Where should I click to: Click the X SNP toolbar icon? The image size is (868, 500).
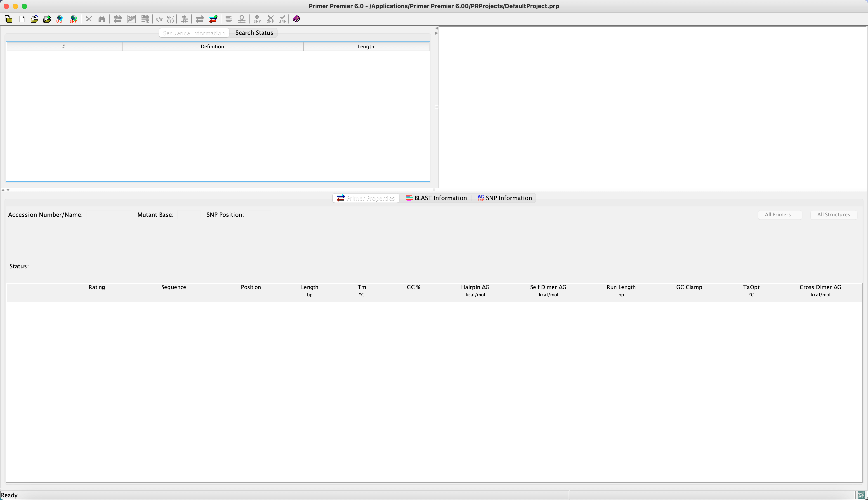pos(270,19)
